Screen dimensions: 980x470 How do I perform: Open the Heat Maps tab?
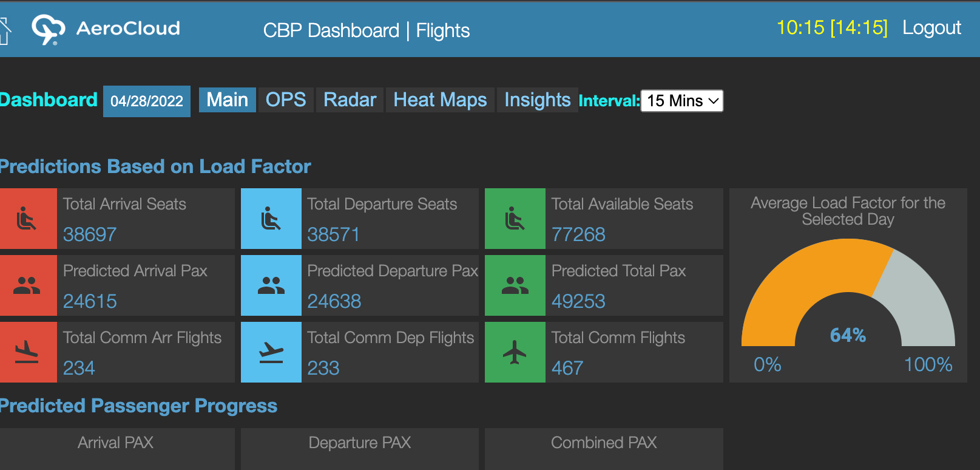pos(440,100)
